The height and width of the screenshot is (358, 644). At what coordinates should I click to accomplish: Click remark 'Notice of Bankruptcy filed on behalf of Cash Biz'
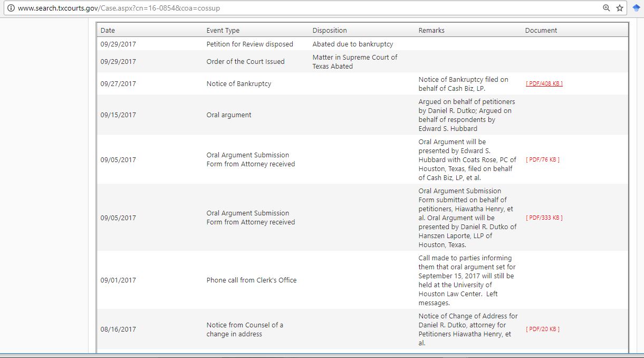(x=463, y=83)
